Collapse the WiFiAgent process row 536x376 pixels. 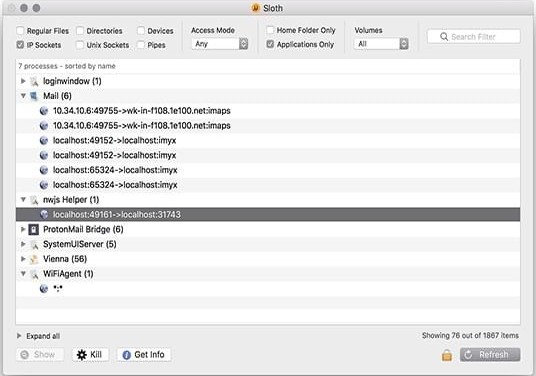coord(23,273)
